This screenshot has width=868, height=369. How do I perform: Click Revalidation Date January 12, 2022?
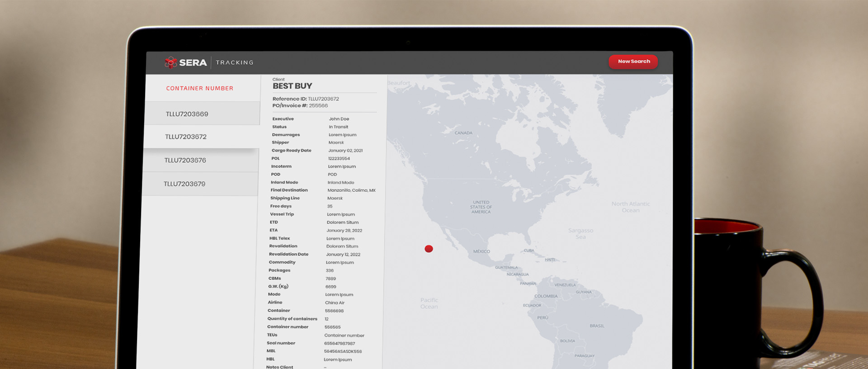pyautogui.click(x=343, y=255)
